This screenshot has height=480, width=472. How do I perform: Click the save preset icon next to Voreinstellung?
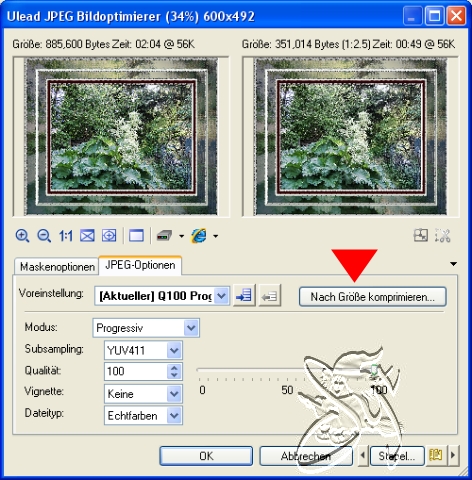coord(244,295)
